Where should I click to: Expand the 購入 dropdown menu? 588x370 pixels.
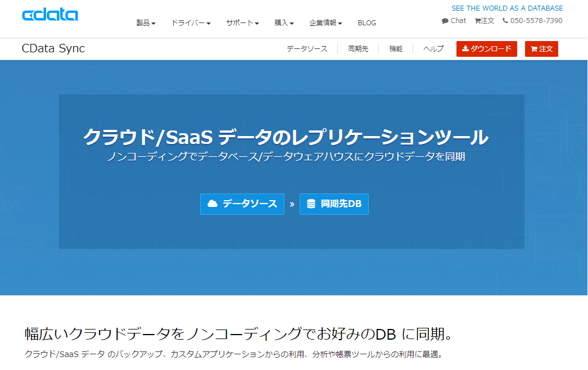pyautogui.click(x=284, y=23)
